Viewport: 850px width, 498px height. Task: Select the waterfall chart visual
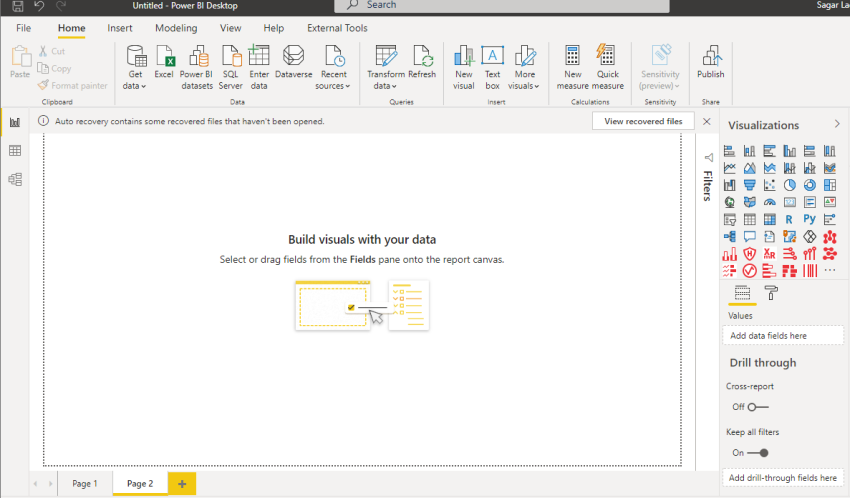pos(730,185)
